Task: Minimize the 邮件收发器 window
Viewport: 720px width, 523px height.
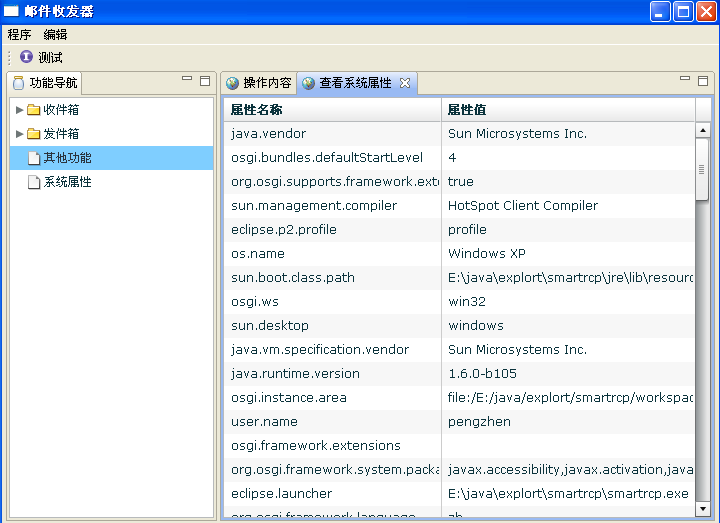Action: (660, 11)
